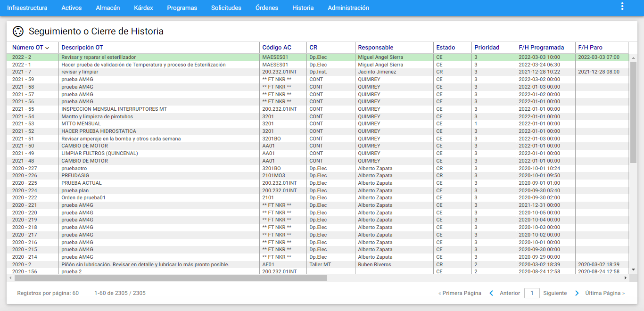Sort by the Responsable column header
Image resolution: width=644 pixels, height=311 pixels.
[376, 48]
